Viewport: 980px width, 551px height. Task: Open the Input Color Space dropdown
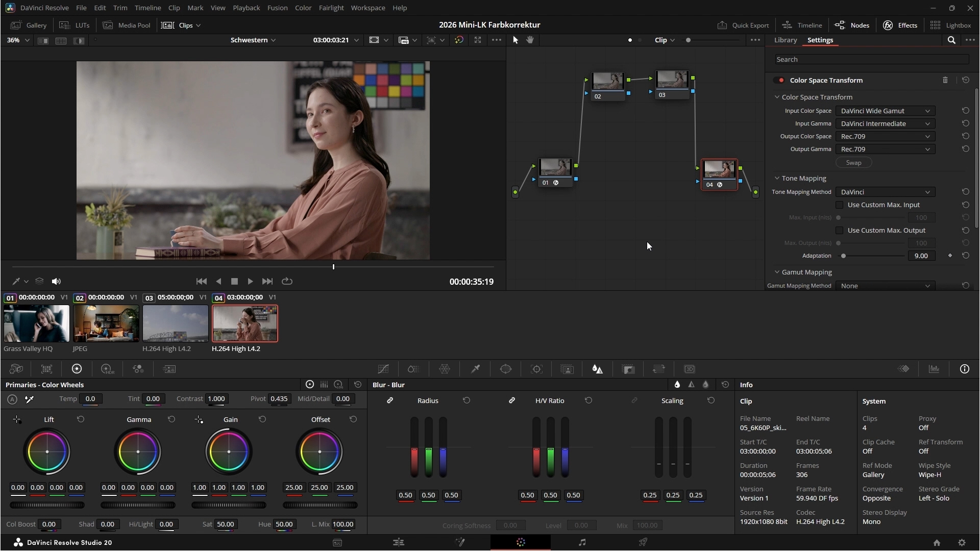point(885,111)
